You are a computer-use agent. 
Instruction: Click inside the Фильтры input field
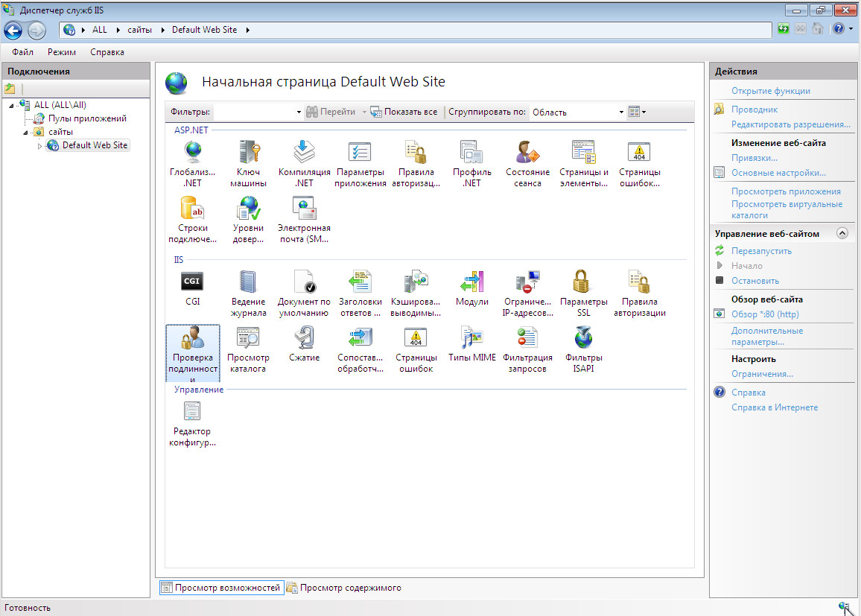tap(253, 112)
